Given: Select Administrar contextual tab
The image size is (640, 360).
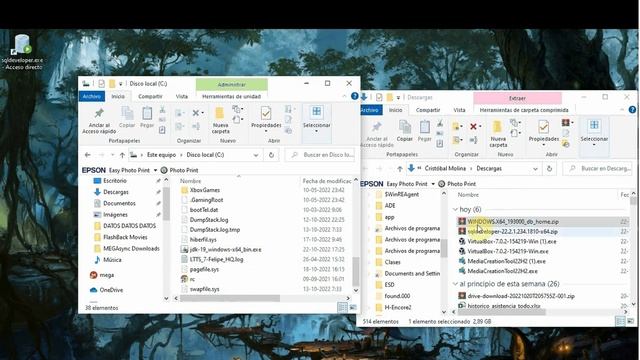Looking at the screenshot, I should (231, 84).
